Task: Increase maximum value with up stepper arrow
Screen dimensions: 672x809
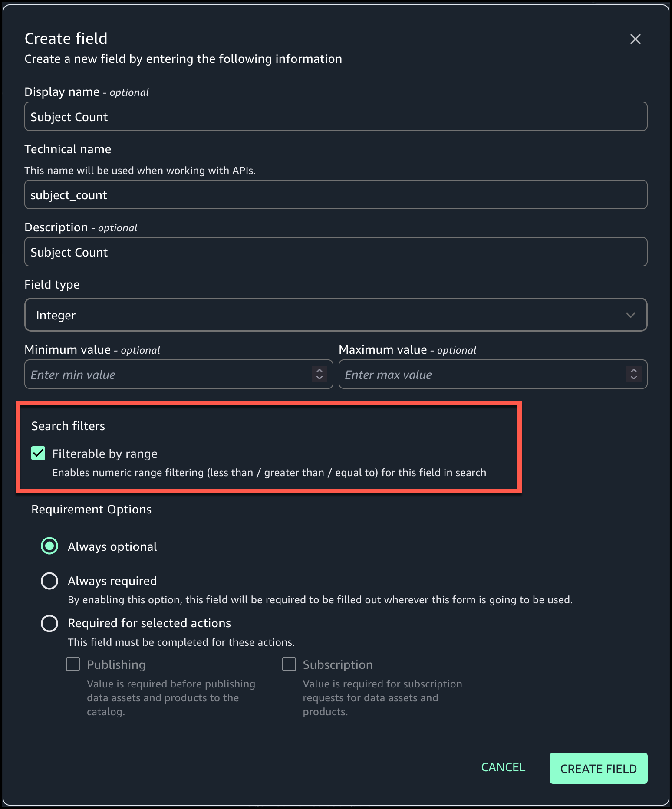Action: [x=634, y=371]
